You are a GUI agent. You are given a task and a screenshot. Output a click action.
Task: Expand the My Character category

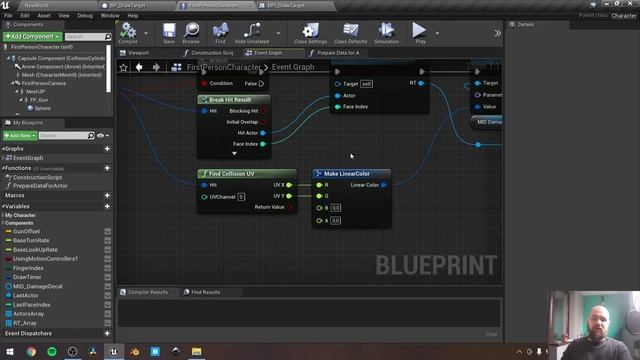3,216
